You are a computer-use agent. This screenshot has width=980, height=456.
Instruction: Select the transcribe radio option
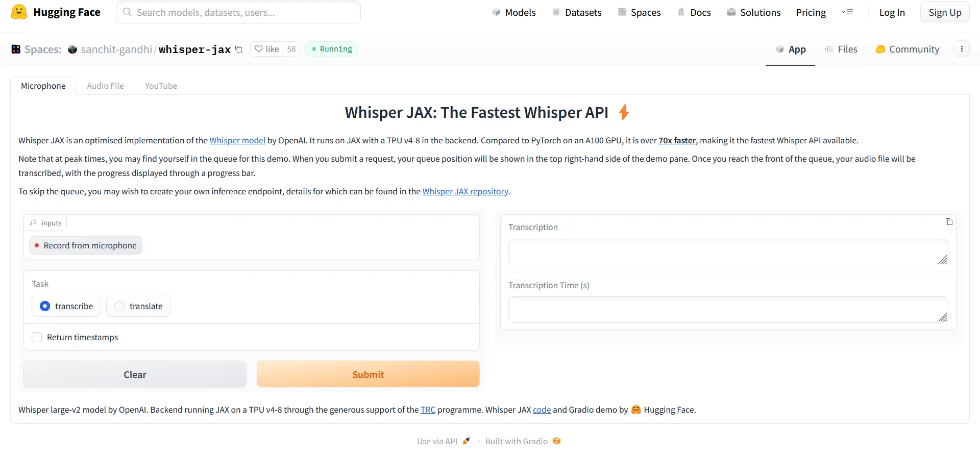(45, 306)
